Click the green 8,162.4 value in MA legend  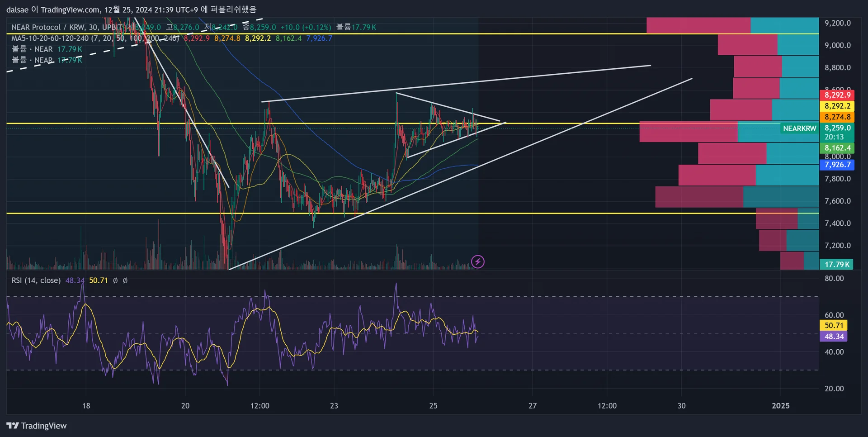pyautogui.click(x=288, y=38)
